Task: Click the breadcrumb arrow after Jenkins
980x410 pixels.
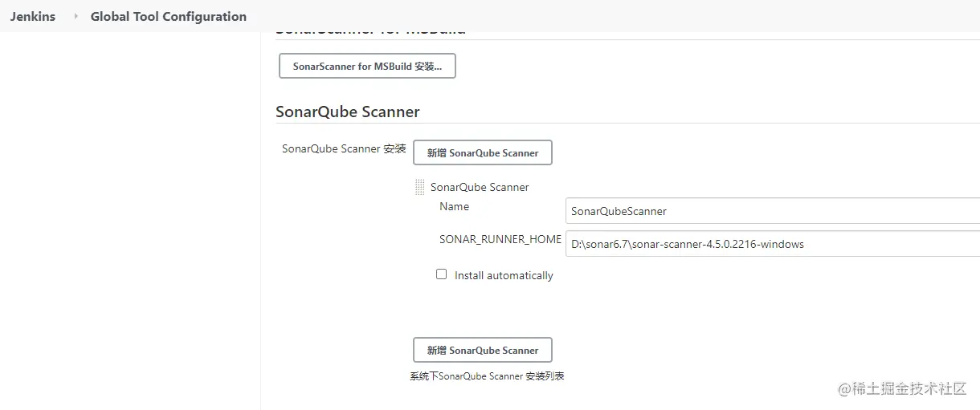Action: point(76,16)
